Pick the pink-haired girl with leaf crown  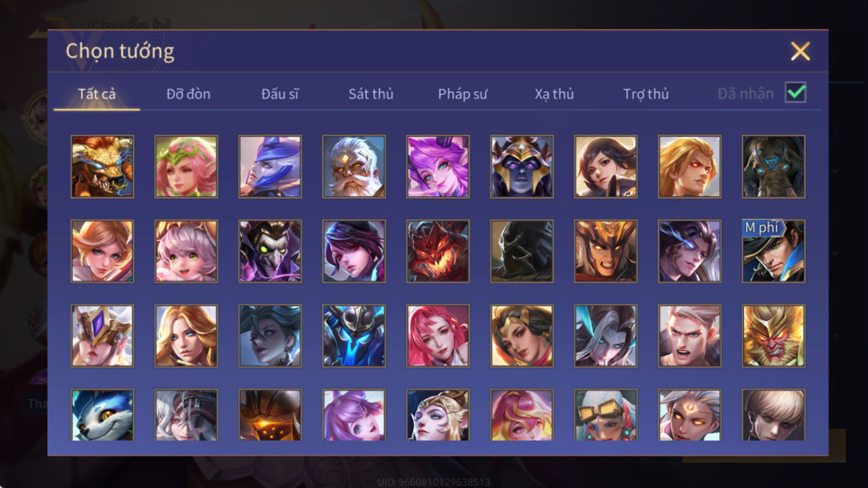tap(186, 166)
